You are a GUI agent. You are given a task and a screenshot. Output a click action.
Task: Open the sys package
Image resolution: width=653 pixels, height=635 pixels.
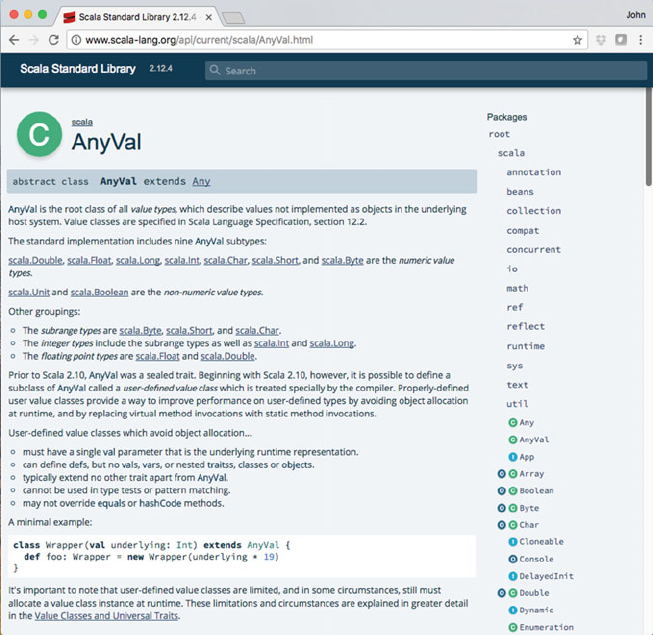[x=515, y=366]
